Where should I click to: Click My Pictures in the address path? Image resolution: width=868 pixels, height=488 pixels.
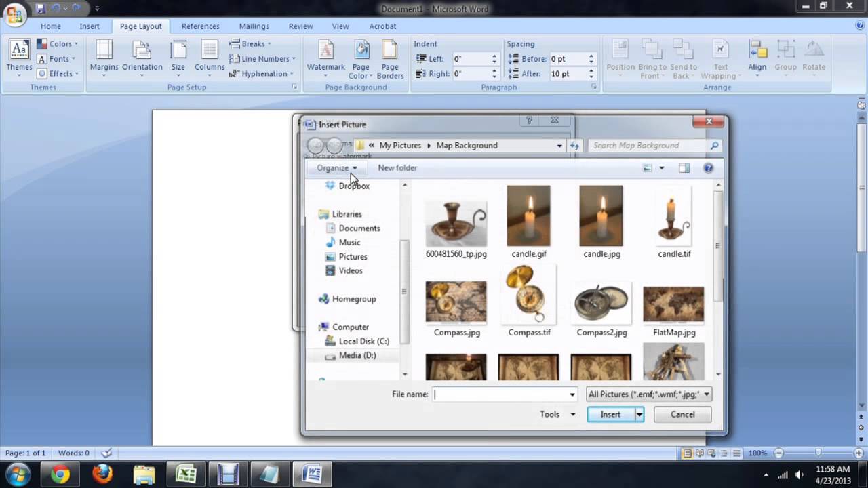(400, 146)
